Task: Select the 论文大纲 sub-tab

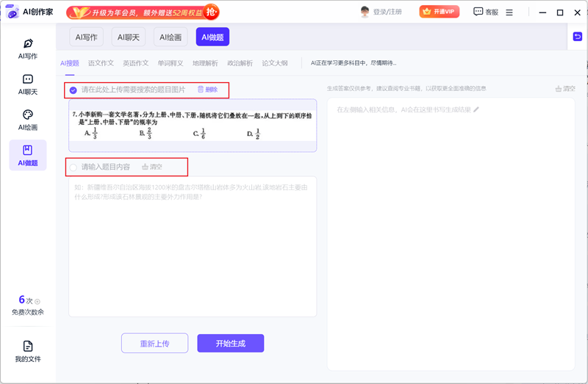Action: coord(275,63)
